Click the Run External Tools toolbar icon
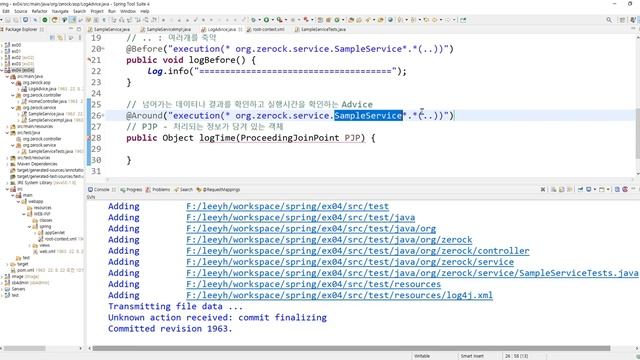This screenshot has width=640, height=360. tap(279, 20)
